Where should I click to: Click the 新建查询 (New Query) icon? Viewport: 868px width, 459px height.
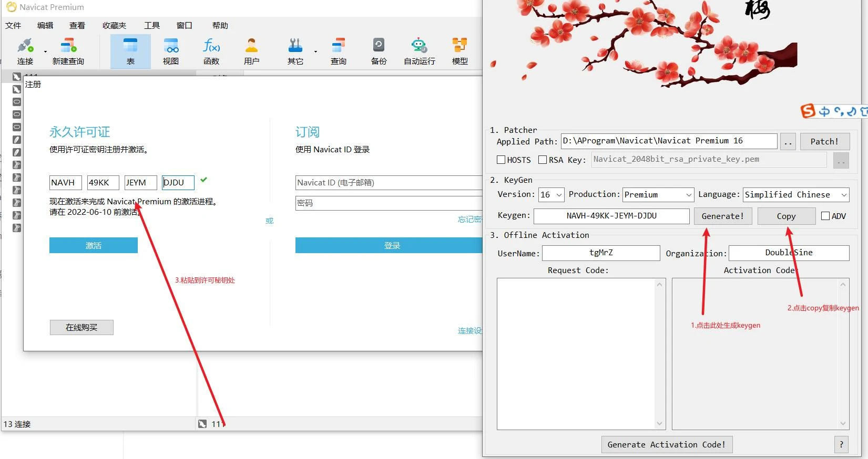pyautogui.click(x=68, y=51)
